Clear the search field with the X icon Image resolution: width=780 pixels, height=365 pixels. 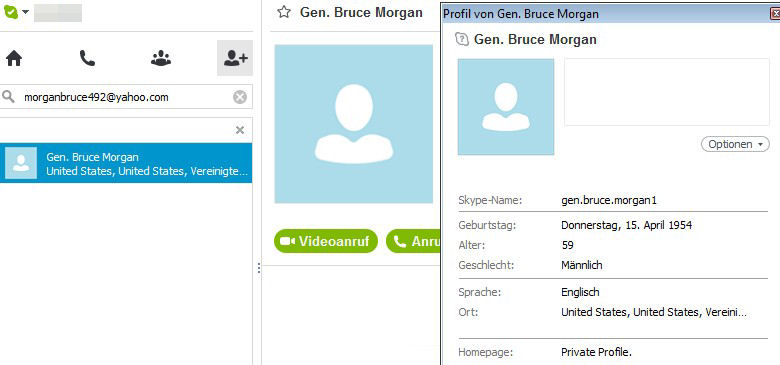click(x=240, y=97)
